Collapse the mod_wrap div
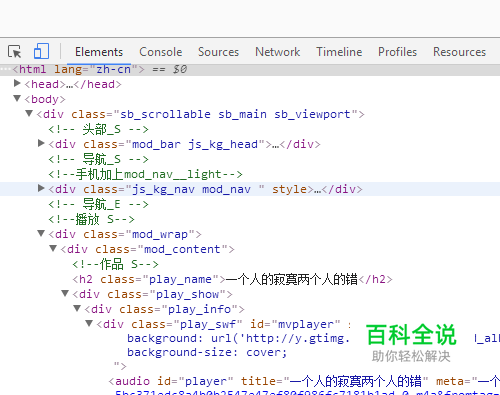This screenshot has height=395, width=500. (41, 233)
